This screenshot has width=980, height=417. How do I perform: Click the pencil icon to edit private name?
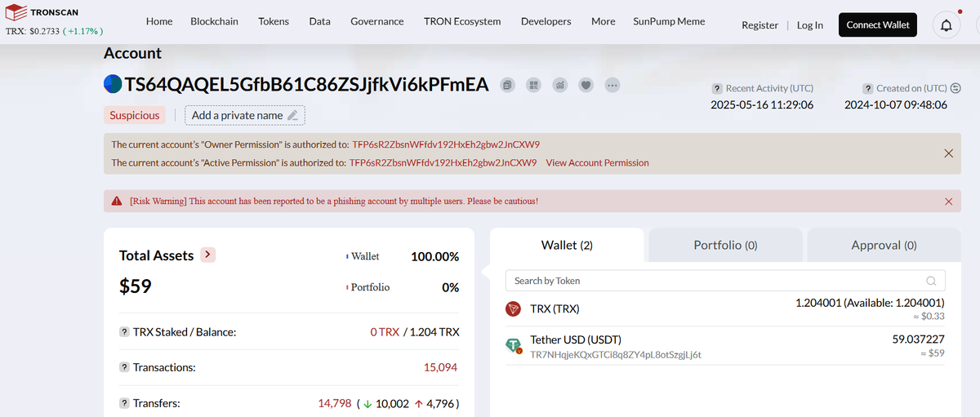294,115
